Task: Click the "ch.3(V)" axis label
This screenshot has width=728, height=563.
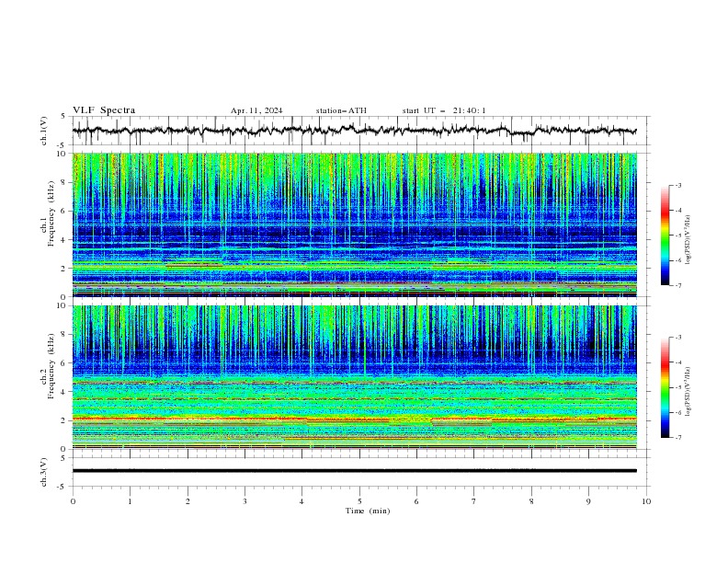Action: point(44,472)
